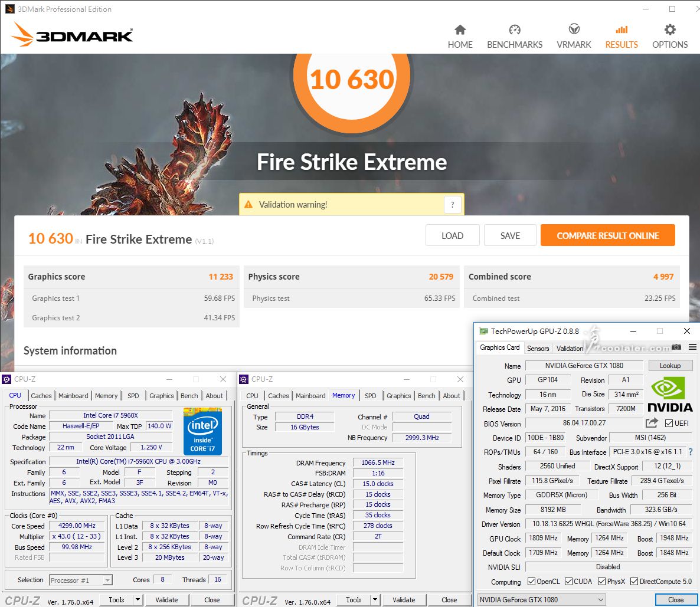Image resolution: width=700 pixels, height=607 pixels.
Task: Click the GPU name field NVIDIA GeForce GTX 1080
Action: click(x=584, y=366)
